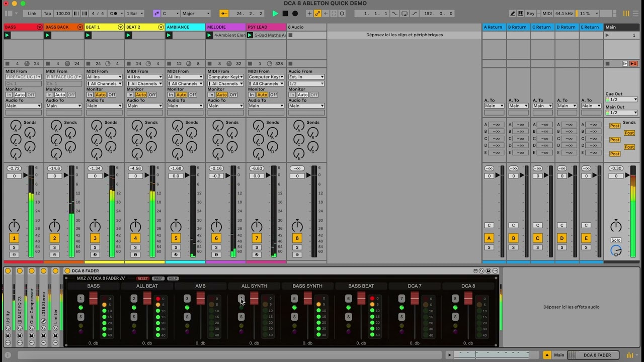Open the 1 Bar quantization dropdown
This screenshot has height=362, width=644.
(x=135, y=14)
